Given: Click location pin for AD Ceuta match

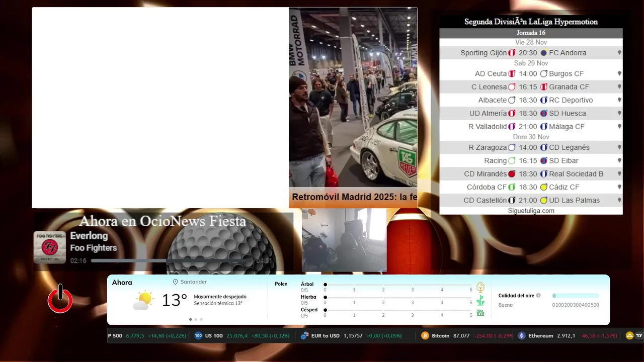Looking at the screenshot, I should coord(619,74).
